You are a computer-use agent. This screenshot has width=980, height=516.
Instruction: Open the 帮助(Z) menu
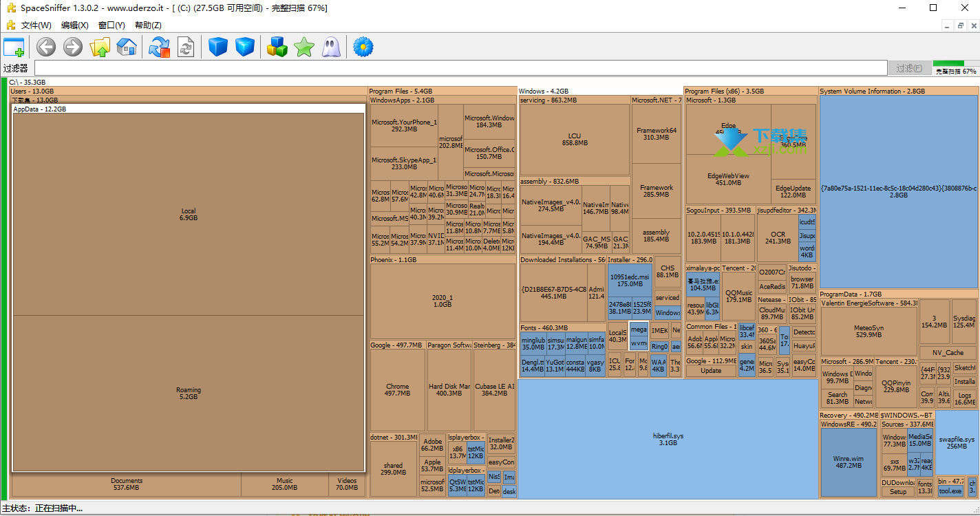[148, 25]
